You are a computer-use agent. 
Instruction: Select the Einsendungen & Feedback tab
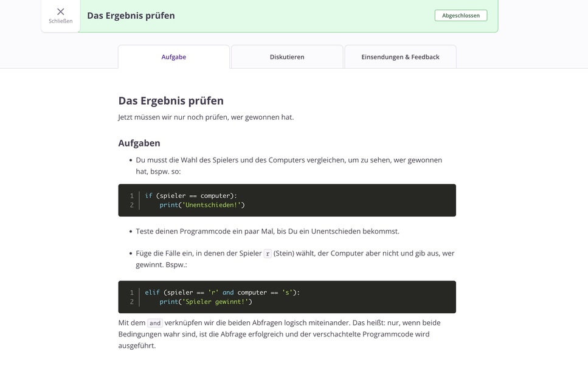pyautogui.click(x=400, y=57)
